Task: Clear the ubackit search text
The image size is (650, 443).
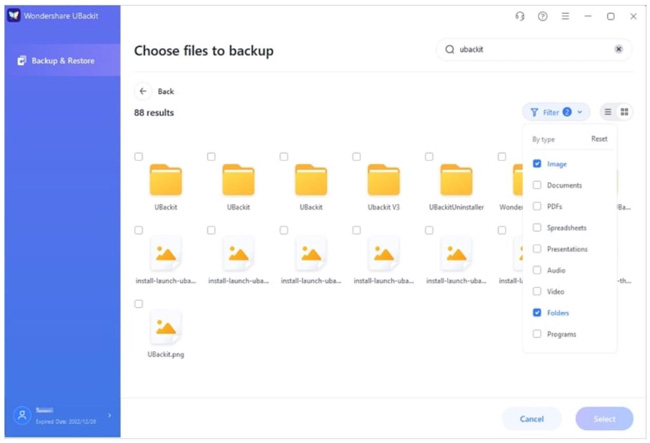Action: [x=618, y=49]
